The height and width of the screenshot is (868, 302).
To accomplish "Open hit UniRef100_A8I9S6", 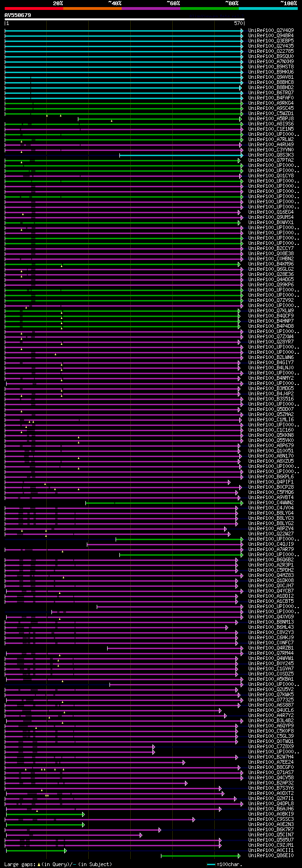I will point(271,124).
